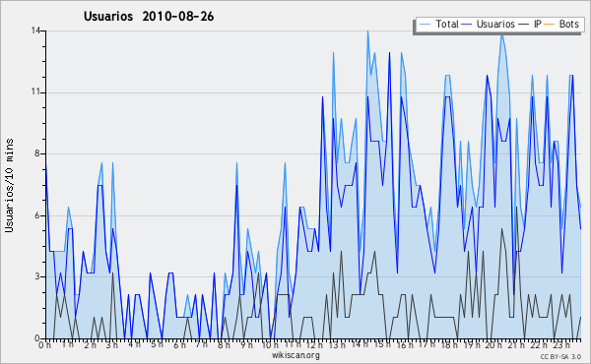
Task: Click the y-axis value 14
Action: point(35,30)
